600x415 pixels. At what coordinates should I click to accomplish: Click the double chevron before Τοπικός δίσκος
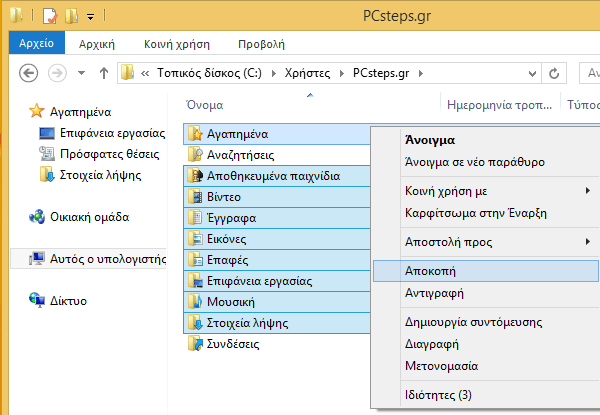[x=145, y=73]
